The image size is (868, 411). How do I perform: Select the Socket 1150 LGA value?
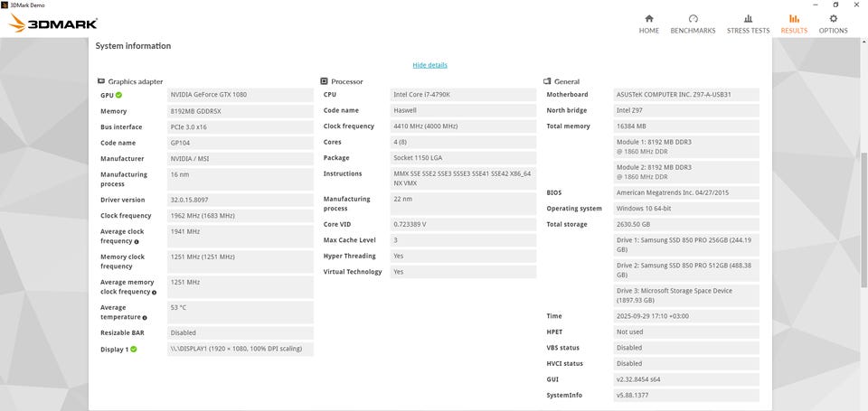[x=463, y=158]
